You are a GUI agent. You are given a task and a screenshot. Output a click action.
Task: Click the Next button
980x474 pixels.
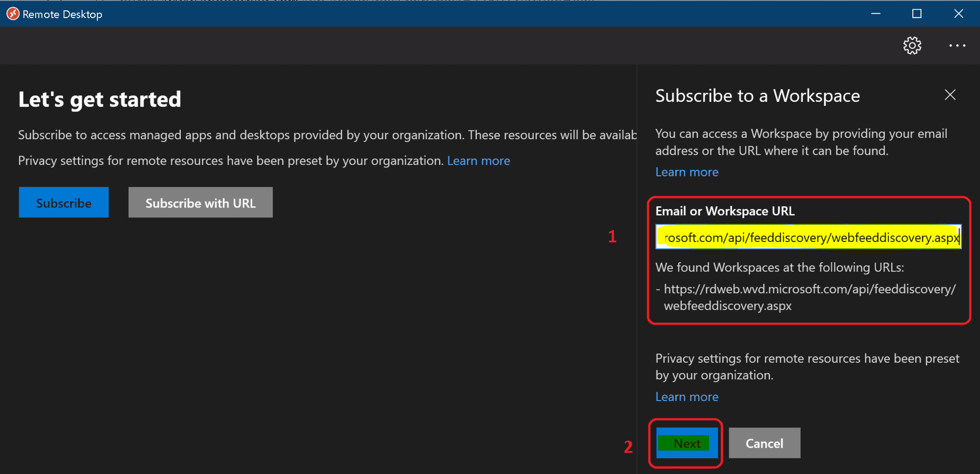click(687, 443)
